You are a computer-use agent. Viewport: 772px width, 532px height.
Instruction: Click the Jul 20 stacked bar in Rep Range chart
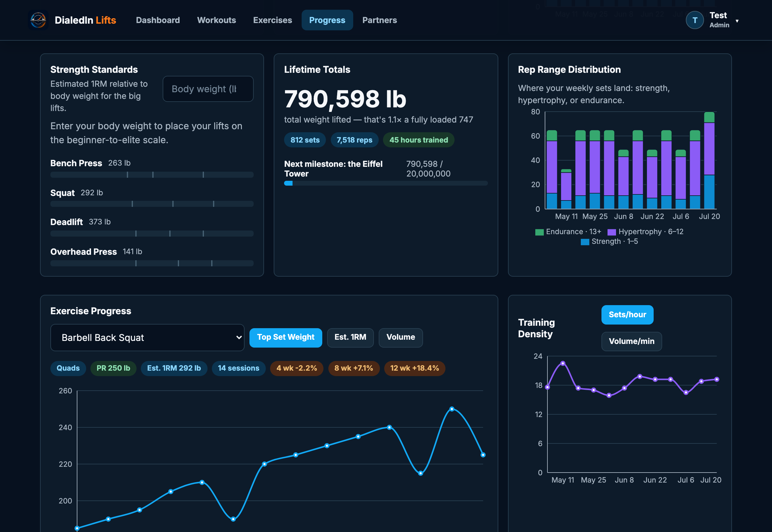pyautogui.click(x=709, y=160)
